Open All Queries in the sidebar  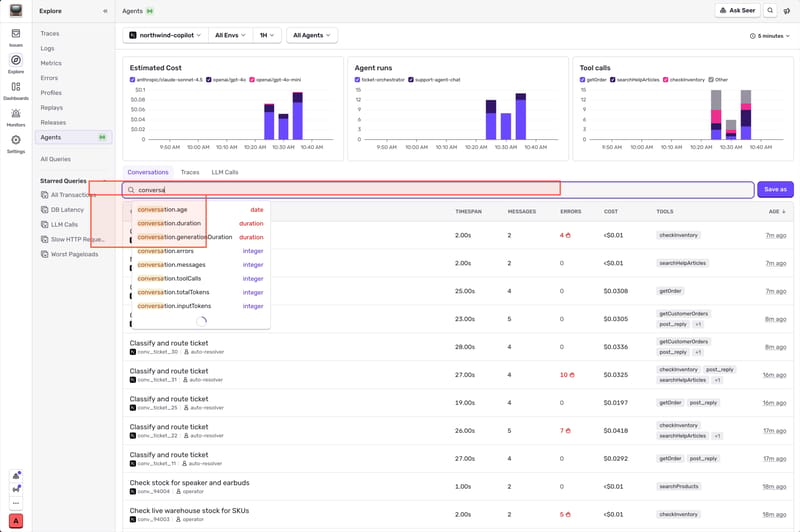[x=56, y=159]
